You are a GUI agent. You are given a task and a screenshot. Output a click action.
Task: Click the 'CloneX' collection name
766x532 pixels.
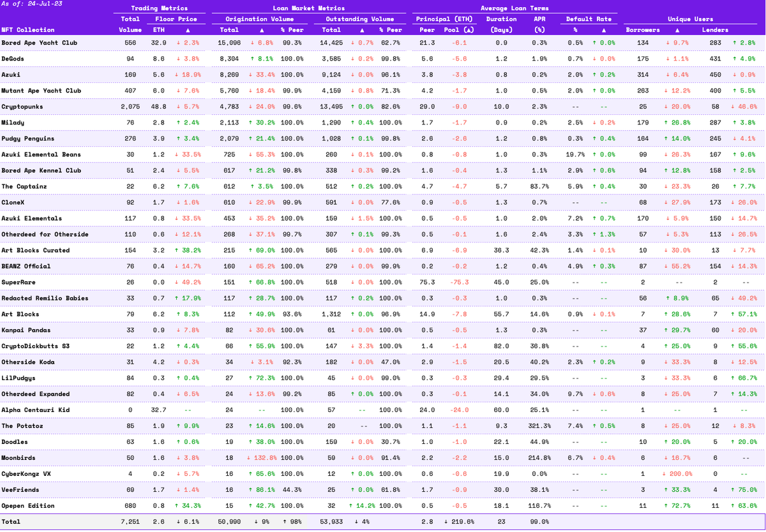[13, 202]
